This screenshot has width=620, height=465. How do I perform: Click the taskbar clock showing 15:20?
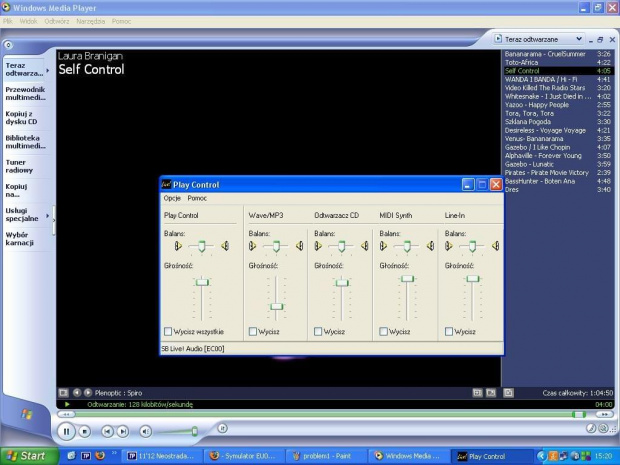tap(603, 456)
